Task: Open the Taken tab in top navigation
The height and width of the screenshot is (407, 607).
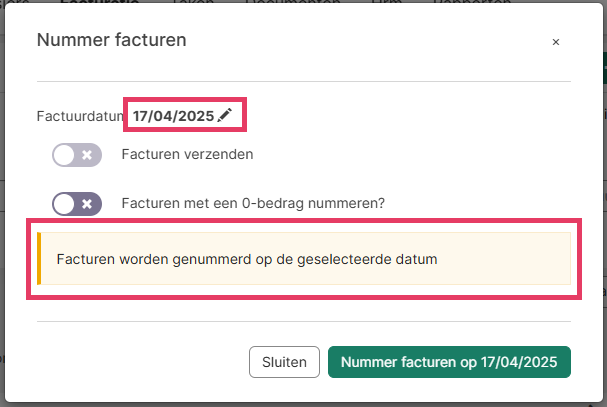Action: click(x=192, y=3)
